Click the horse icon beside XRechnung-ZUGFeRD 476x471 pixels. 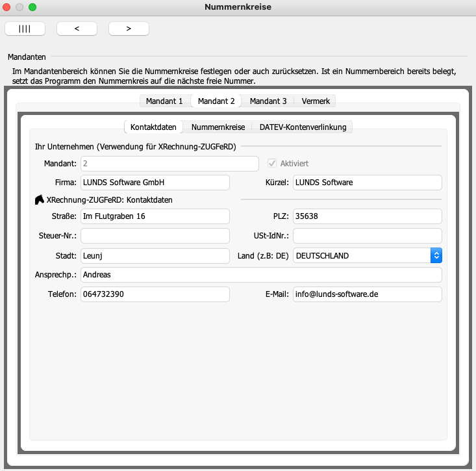tap(40, 200)
